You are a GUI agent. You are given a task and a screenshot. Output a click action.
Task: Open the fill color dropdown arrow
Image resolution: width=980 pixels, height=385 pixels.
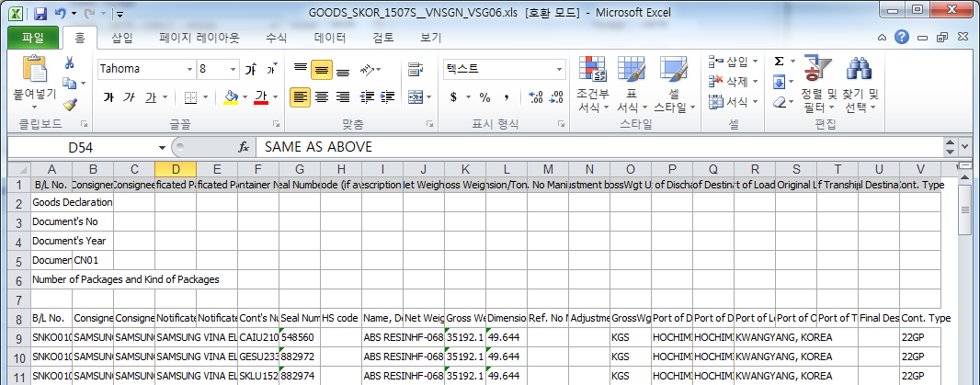click(245, 97)
